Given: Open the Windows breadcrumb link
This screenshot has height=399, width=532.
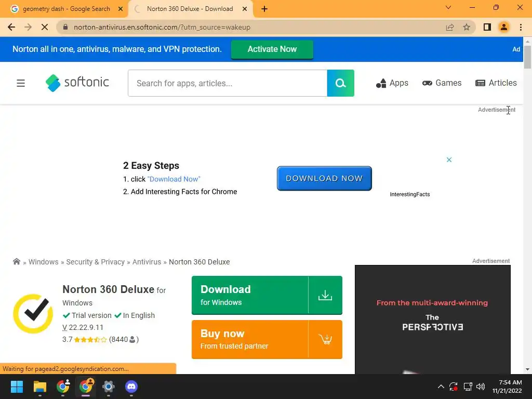Looking at the screenshot, I should (x=44, y=262).
